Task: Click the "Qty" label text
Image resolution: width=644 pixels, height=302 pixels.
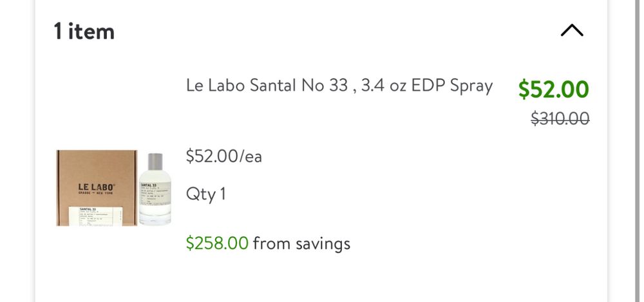Action: (200, 194)
